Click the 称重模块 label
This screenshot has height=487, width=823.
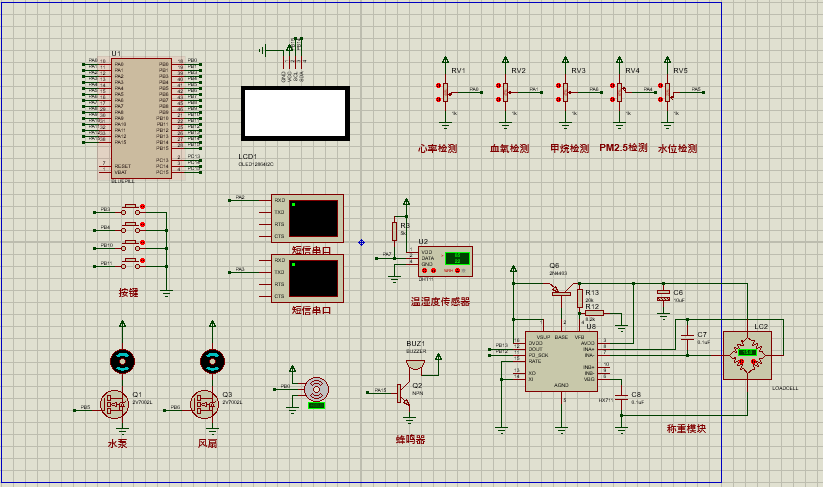687,428
